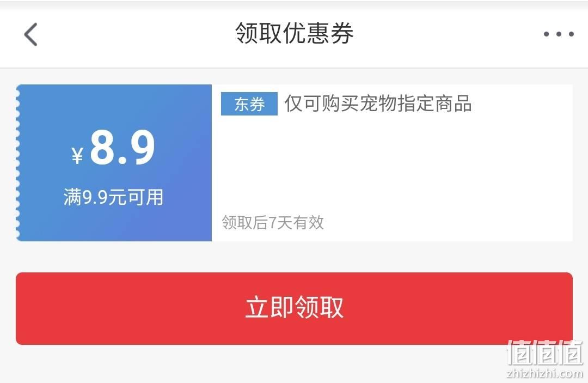Tap the 领取后7天有效 validity note

point(273,222)
